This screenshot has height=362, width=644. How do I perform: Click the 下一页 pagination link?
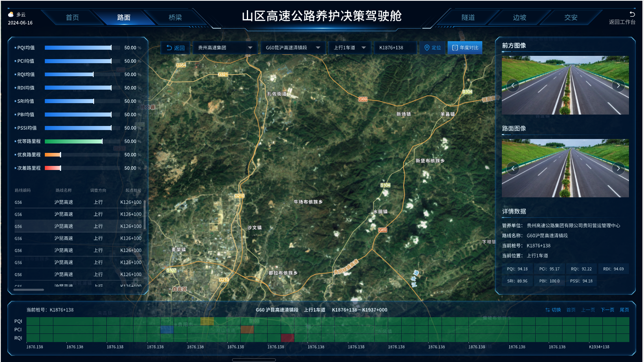[x=607, y=310]
